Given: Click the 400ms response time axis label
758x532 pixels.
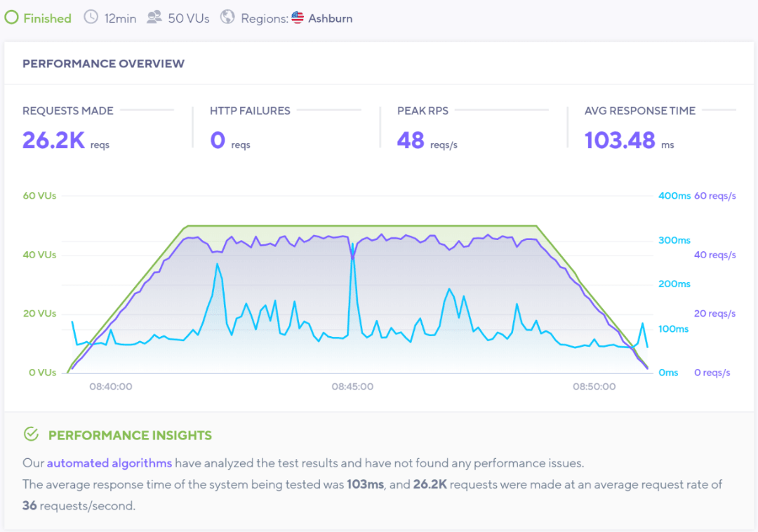Looking at the screenshot, I should coord(674,196).
